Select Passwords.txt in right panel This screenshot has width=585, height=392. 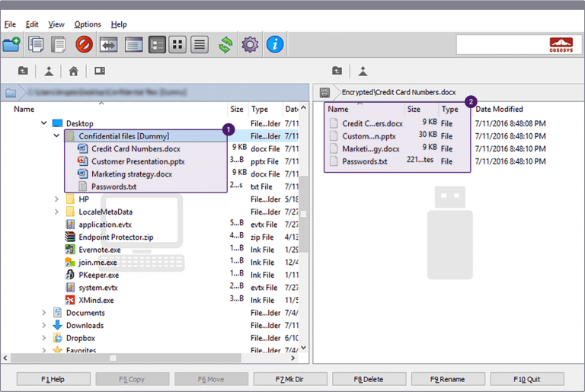pyautogui.click(x=365, y=161)
